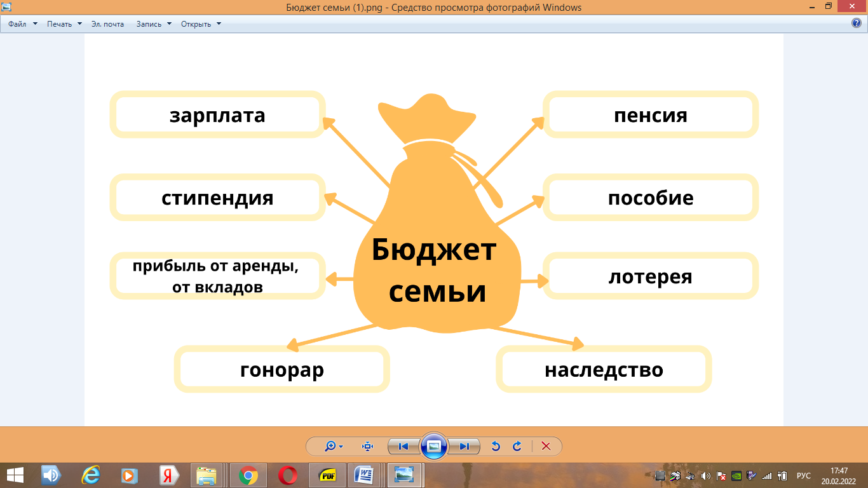
Task: Open Opera browser from taskbar
Action: pos(287,475)
